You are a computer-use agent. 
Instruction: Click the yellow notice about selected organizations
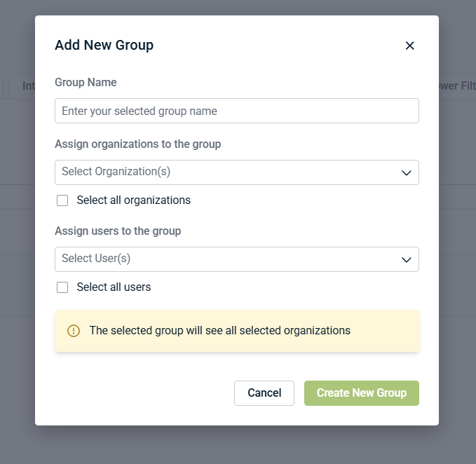(x=237, y=331)
